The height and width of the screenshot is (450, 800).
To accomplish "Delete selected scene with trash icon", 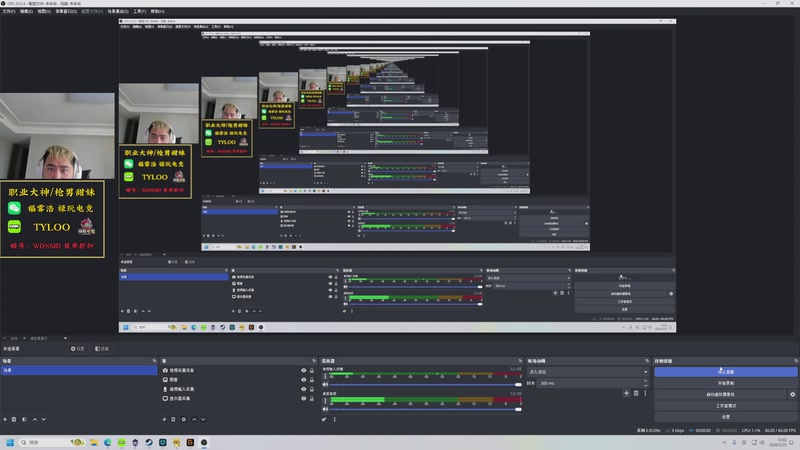I will (14, 419).
